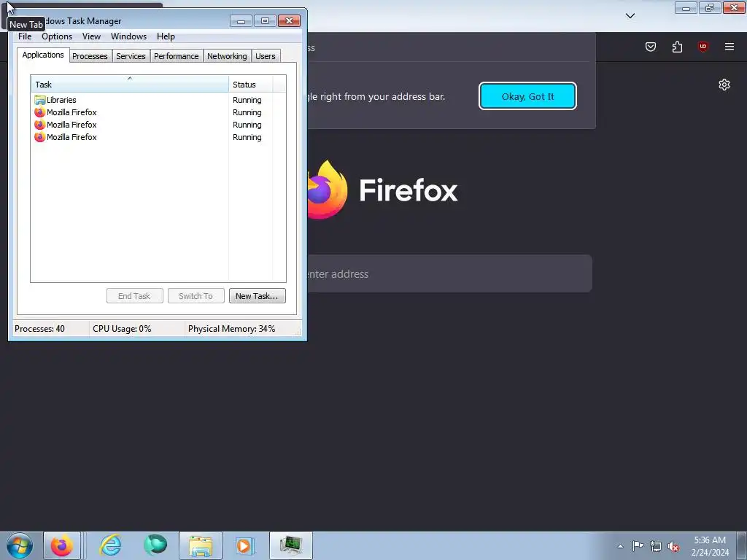Switch to the Processes tab
The image size is (747, 560).
(90, 56)
